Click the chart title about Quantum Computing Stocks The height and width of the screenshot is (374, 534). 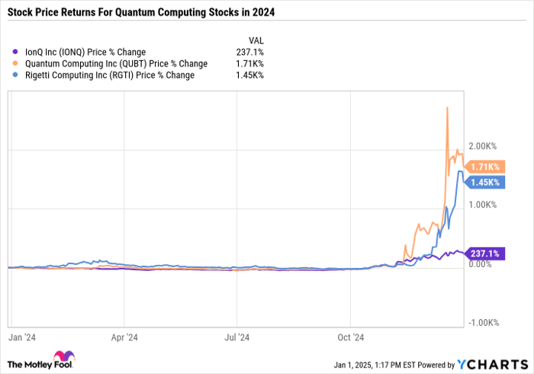point(141,12)
